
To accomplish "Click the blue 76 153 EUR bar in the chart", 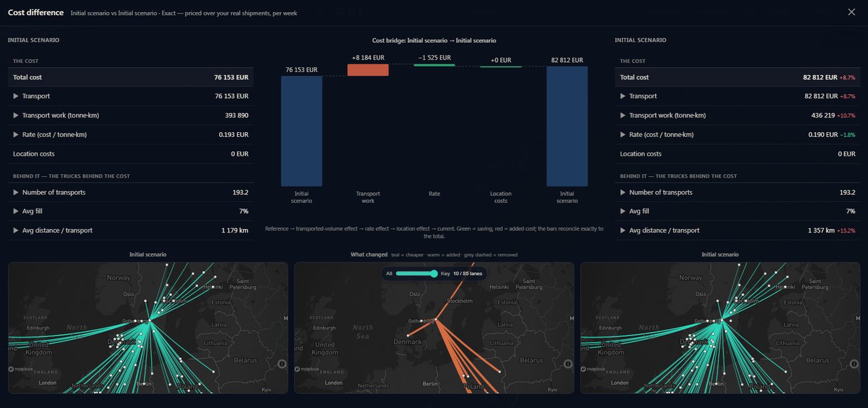I will coord(301,131).
